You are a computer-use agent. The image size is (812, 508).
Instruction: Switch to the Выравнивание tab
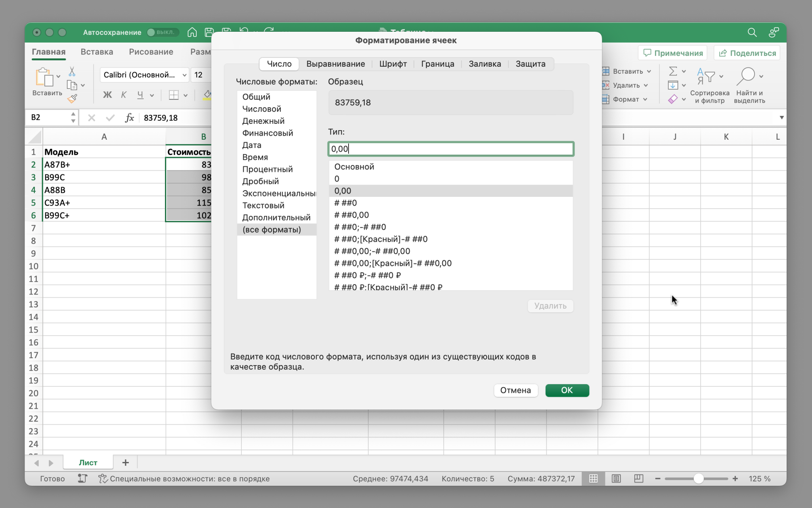pos(335,64)
